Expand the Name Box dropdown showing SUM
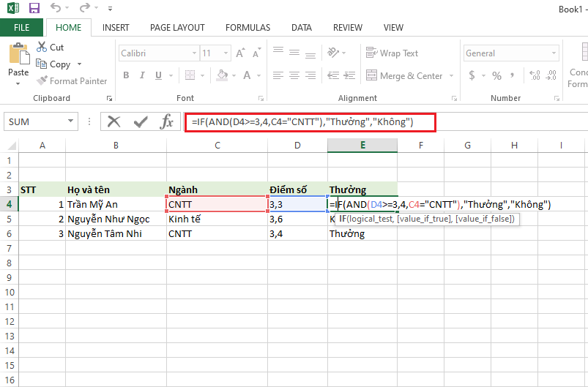Image resolution: width=588 pixels, height=387 pixels. (x=70, y=121)
